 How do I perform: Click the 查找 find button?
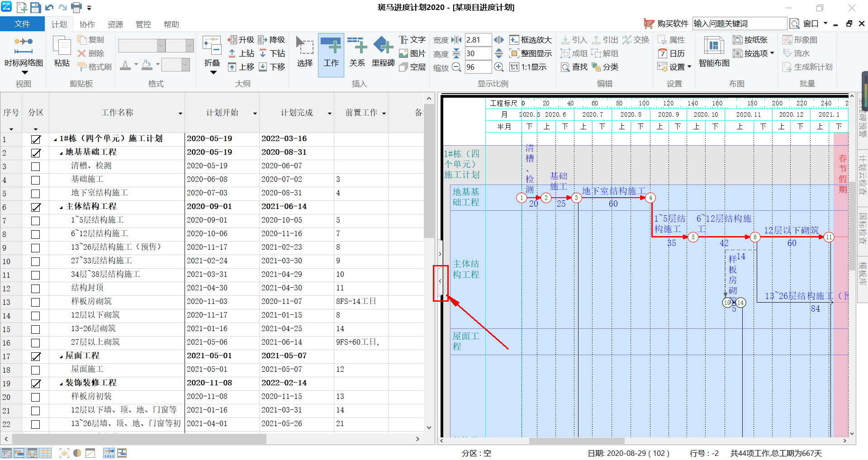pyautogui.click(x=574, y=67)
